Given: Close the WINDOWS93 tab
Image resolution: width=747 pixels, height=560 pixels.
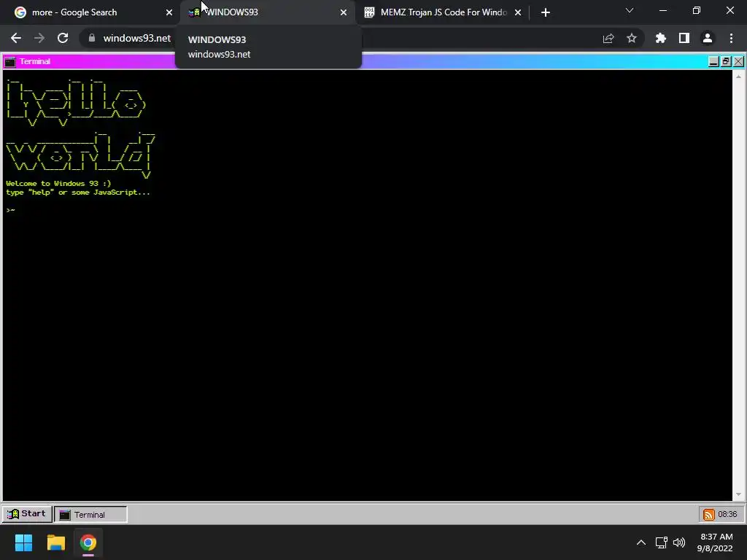Looking at the screenshot, I should [344, 12].
